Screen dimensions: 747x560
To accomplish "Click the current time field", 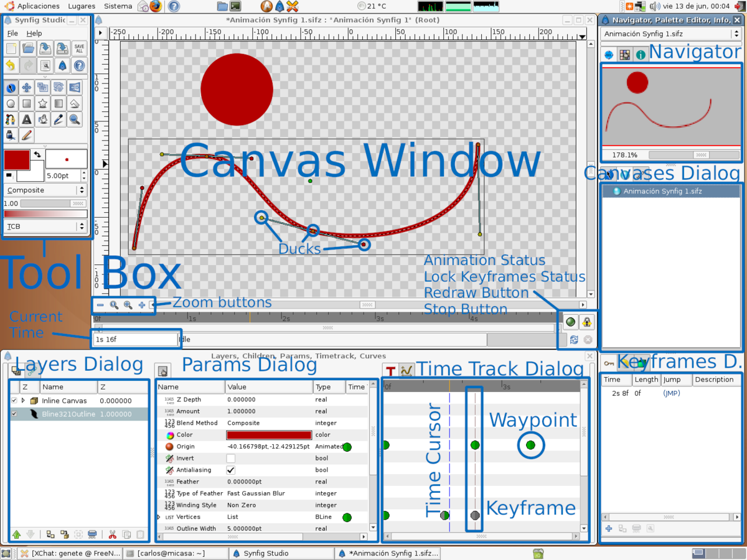I will point(135,340).
